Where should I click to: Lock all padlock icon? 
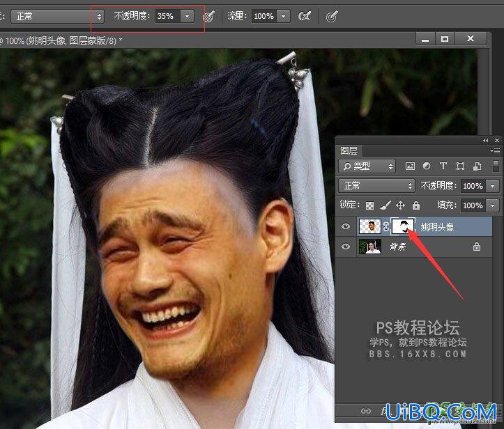tap(416, 205)
